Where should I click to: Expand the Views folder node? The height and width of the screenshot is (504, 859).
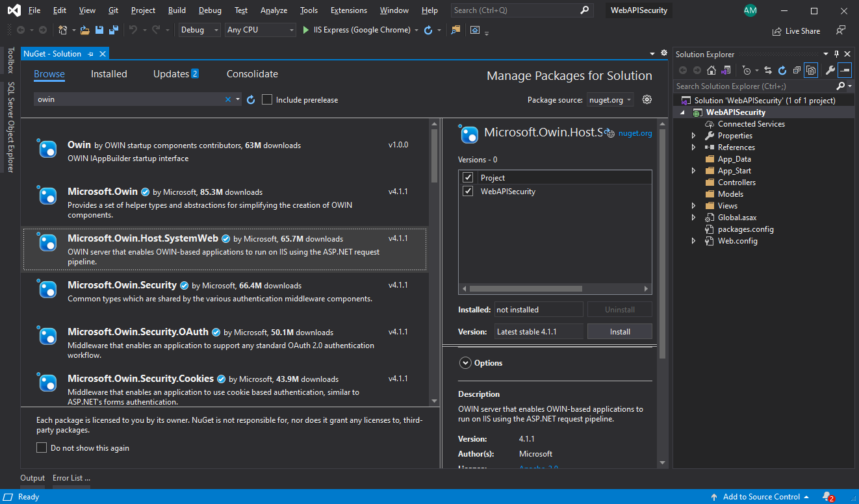click(x=693, y=206)
